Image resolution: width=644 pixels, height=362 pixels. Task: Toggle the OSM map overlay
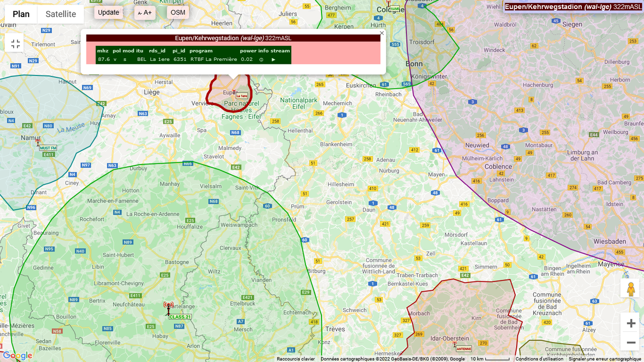(177, 12)
